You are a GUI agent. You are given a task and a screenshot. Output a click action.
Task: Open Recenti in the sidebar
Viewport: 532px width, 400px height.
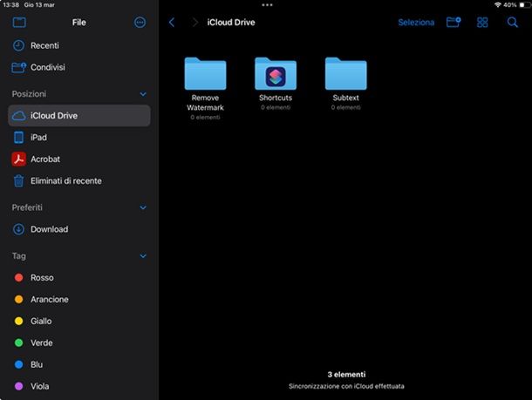pyautogui.click(x=79, y=45)
